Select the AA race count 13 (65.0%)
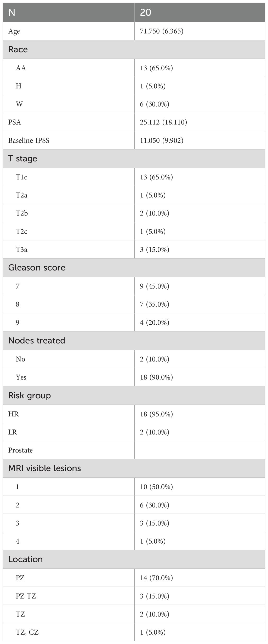This screenshot has width=268, height=644. 156,68
